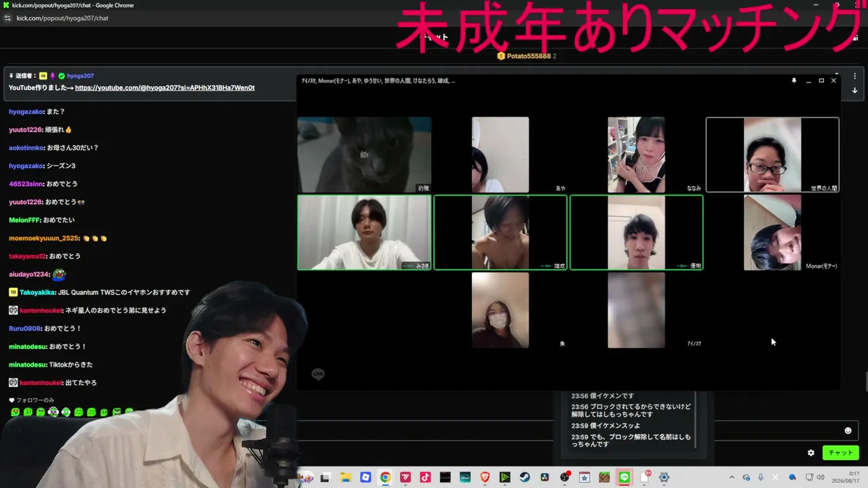Open the taskbar Settings gear
The image size is (868, 488).
tap(665, 477)
